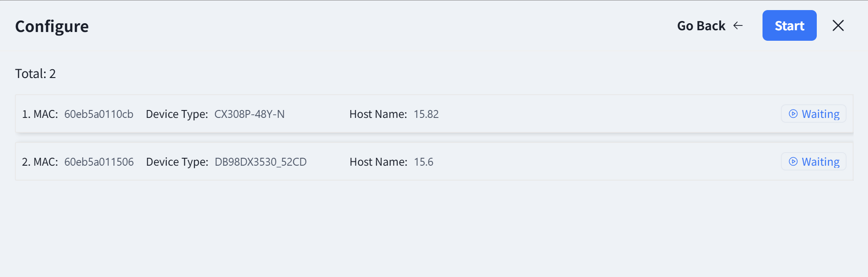Viewport: 868px width, 277px height.
Task: Select MAC address 60eb5a011506
Action: [99, 162]
